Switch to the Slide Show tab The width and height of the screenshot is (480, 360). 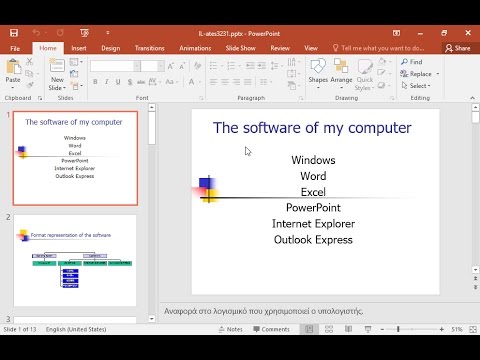240,48
